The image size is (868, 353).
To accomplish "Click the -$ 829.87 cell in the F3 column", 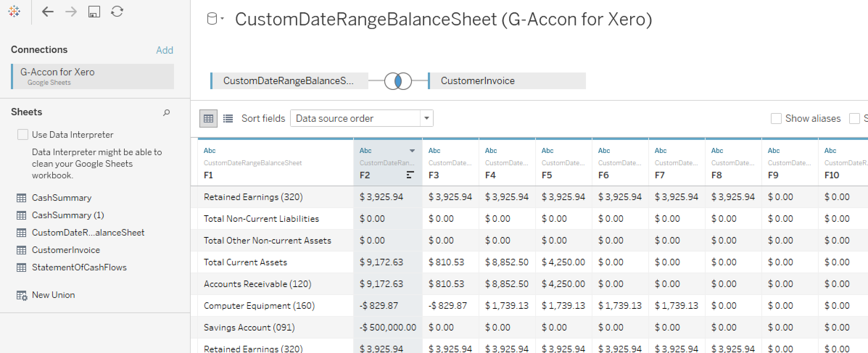I will click(451, 306).
